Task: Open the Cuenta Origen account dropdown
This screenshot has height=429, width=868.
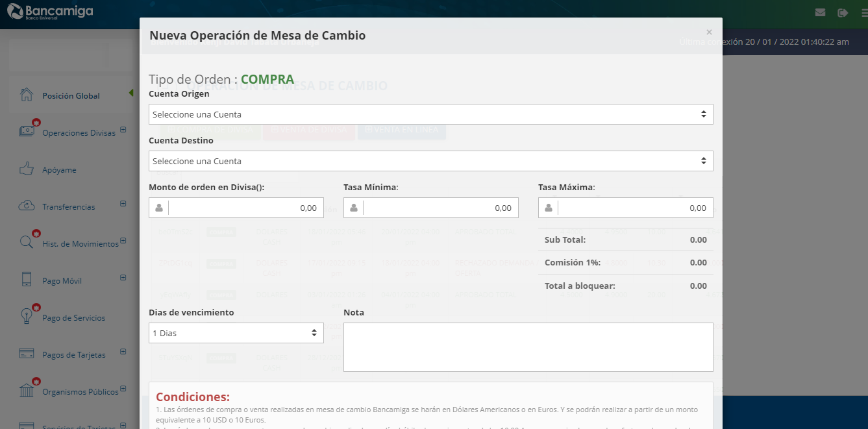Action: tap(430, 114)
